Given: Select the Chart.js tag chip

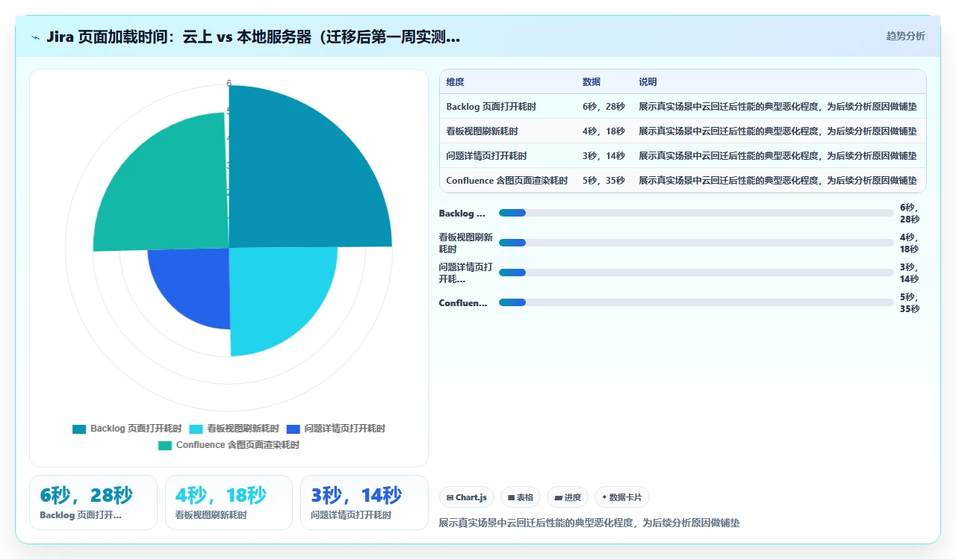Looking at the screenshot, I should pos(467,497).
